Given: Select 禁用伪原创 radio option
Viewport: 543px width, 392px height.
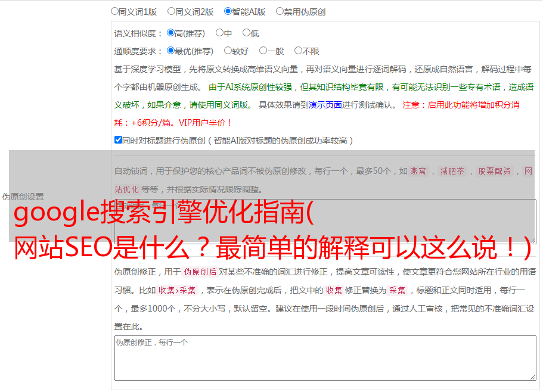Looking at the screenshot, I should click(280, 11).
